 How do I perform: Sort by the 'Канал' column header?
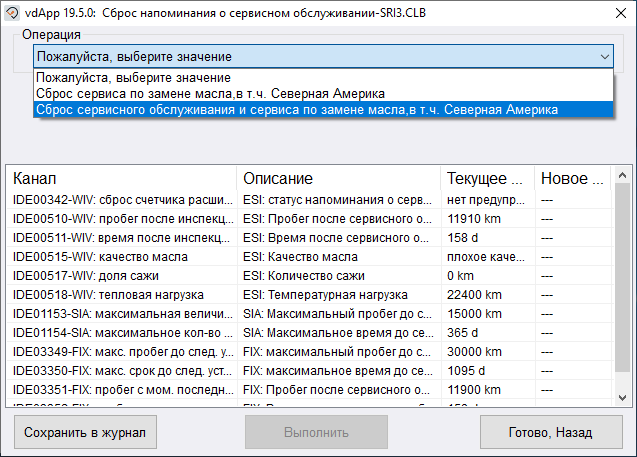click(x=120, y=179)
